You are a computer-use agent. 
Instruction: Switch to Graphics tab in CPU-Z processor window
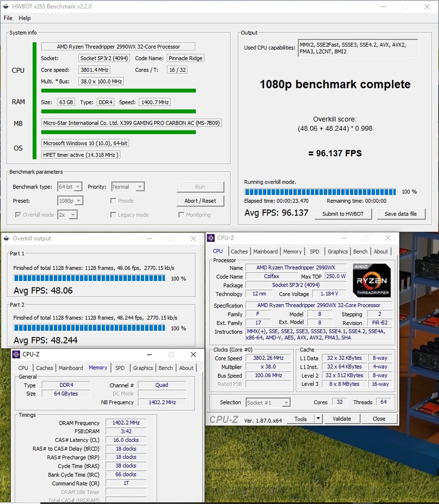337,252
